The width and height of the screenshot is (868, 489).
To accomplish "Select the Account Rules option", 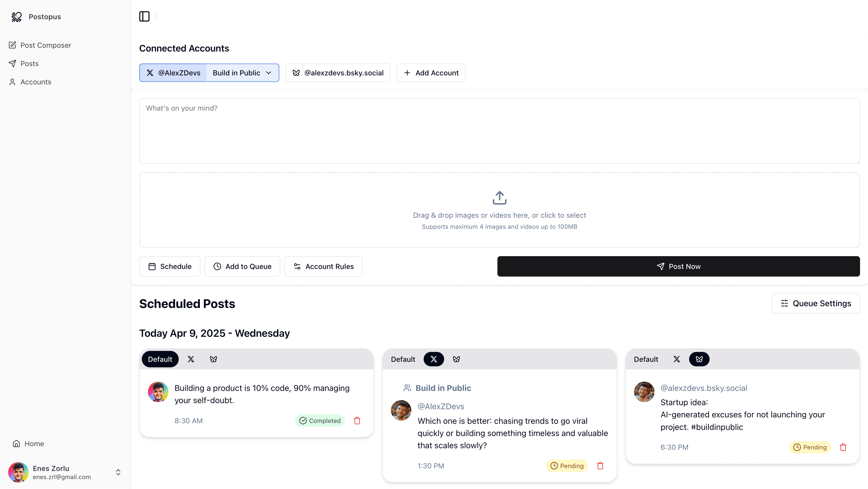I will pos(323,266).
